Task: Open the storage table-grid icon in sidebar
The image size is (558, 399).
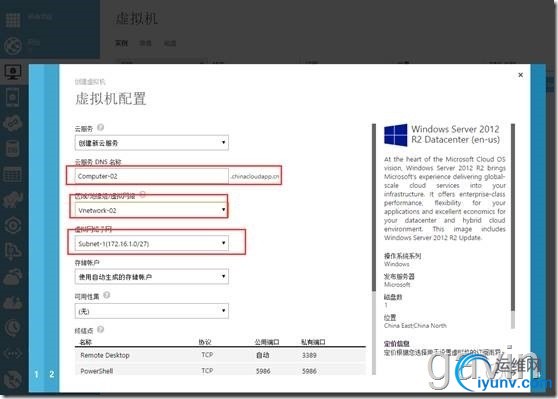Action: tap(13, 174)
